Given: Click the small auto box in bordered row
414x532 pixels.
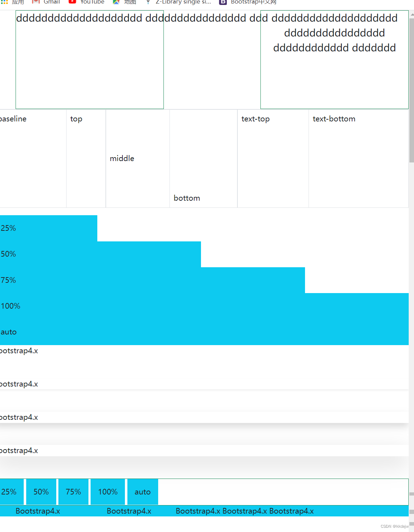Looking at the screenshot, I should point(143,492).
